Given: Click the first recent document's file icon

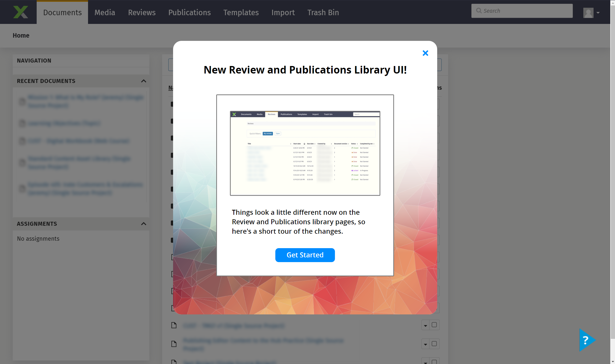Looking at the screenshot, I should (22, 101).
